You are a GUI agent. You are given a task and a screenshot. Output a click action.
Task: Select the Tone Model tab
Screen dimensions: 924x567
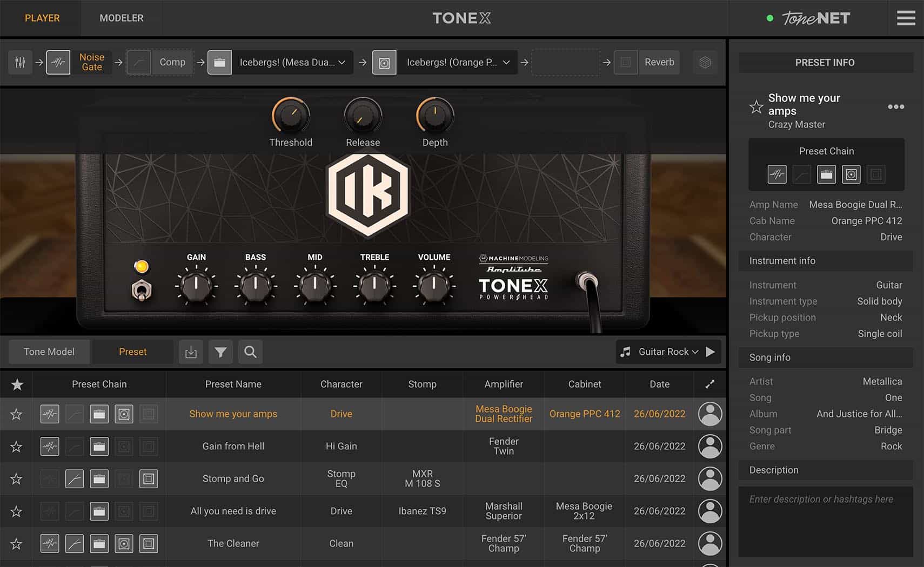(49, 352)
